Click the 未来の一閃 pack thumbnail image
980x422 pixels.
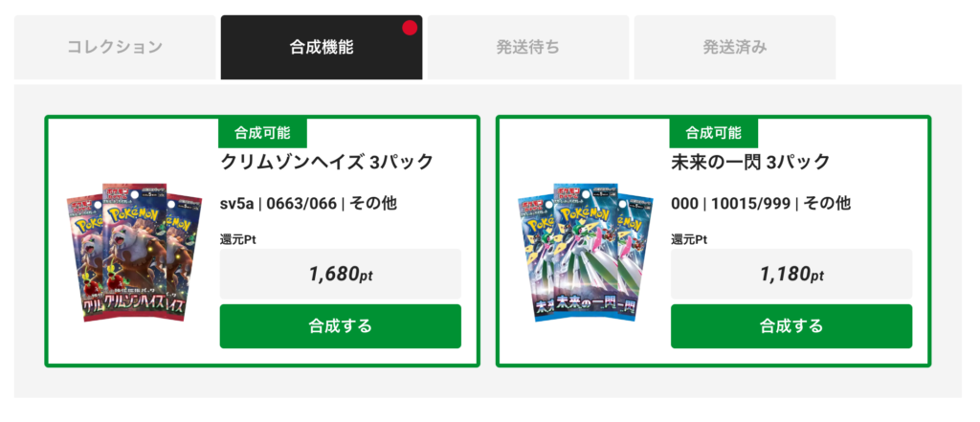point(586,253)
